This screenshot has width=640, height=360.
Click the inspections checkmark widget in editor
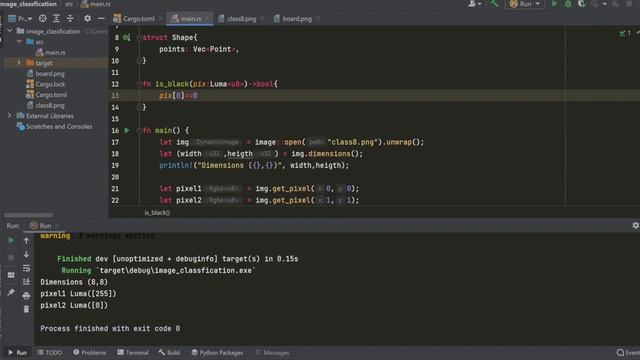click(x=625, y=33)
